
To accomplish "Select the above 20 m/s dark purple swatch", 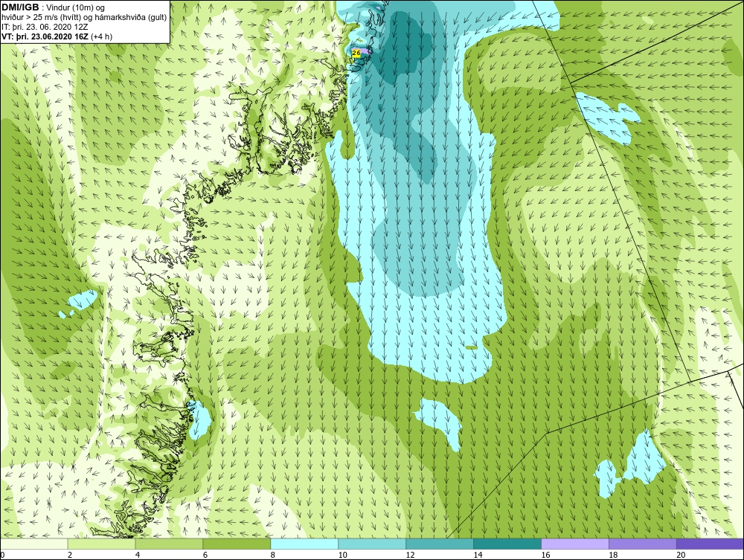I will tap(710, 544).
